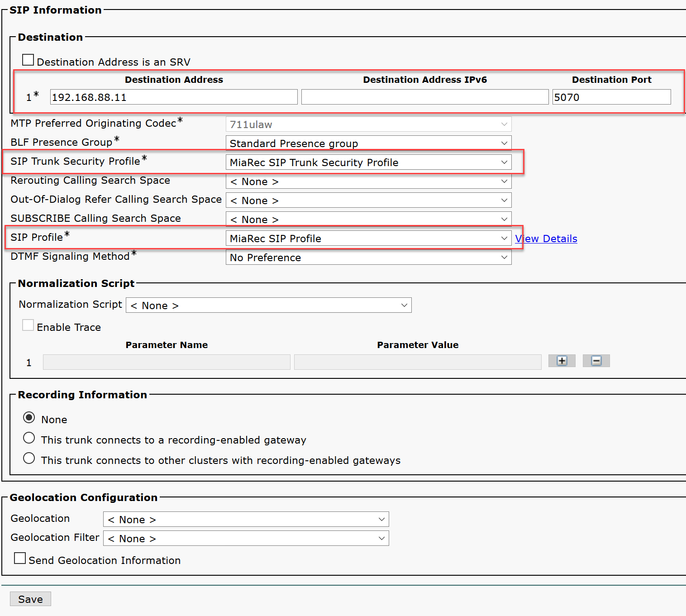Expand DTMF Signaling Method dropdown

[368, 257]
